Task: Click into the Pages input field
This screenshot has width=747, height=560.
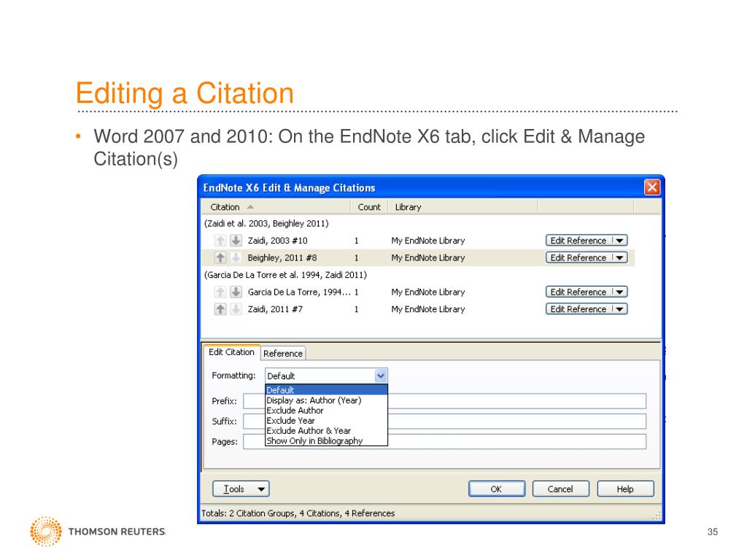Action: [x=444, y=441]
